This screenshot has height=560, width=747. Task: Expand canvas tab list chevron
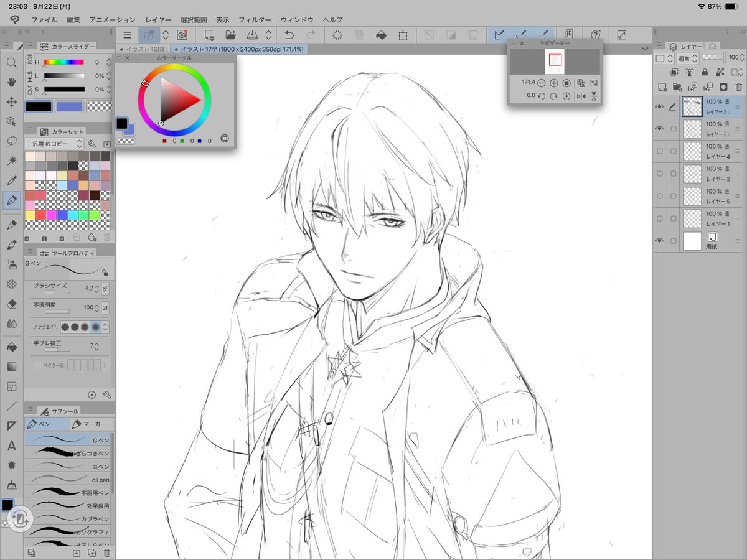[644, 49]
